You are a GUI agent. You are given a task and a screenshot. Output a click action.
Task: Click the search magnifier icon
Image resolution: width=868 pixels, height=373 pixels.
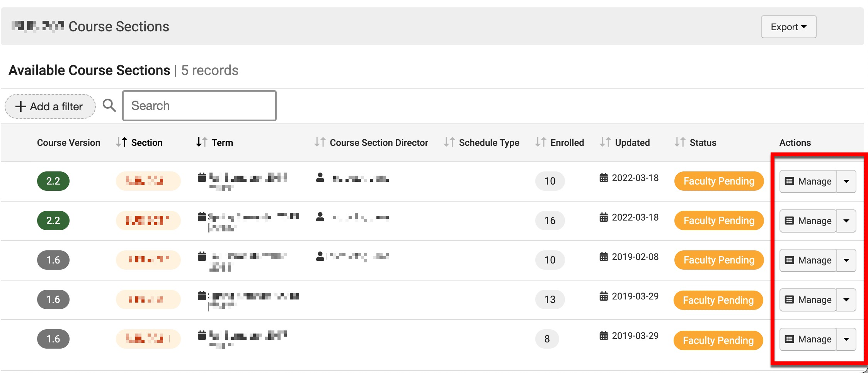109,106
